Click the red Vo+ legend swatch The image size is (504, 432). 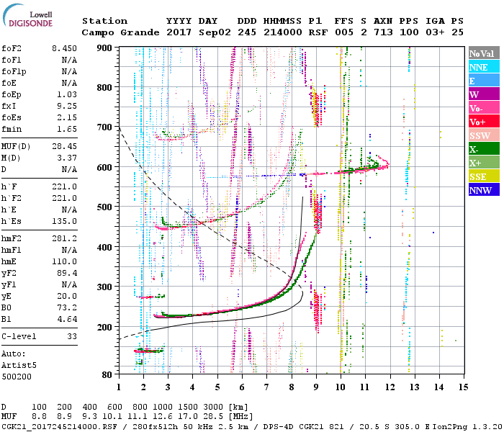[483, 122]
